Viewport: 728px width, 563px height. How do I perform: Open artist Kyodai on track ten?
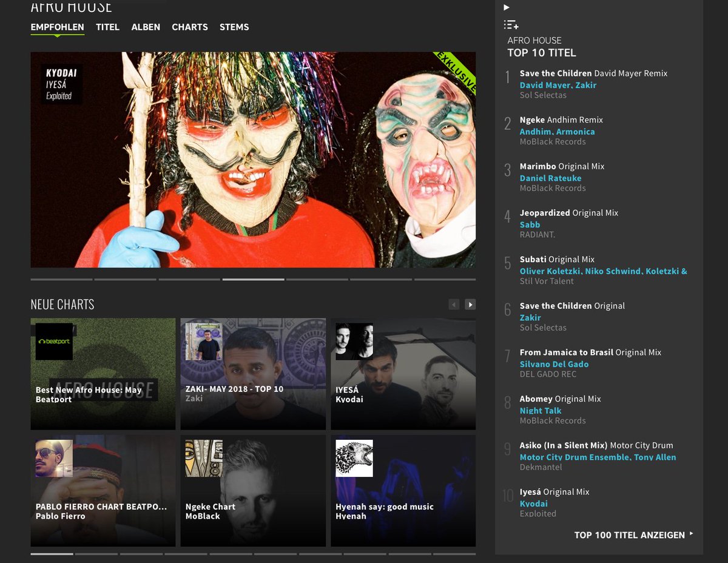click(x=533, y=504)
